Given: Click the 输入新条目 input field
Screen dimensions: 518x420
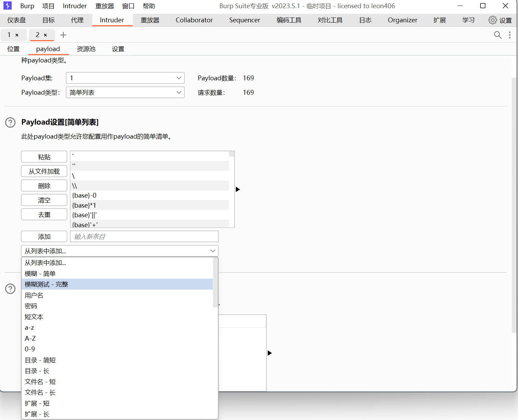Looking at the screenshot, I should (x=144, y=236).
